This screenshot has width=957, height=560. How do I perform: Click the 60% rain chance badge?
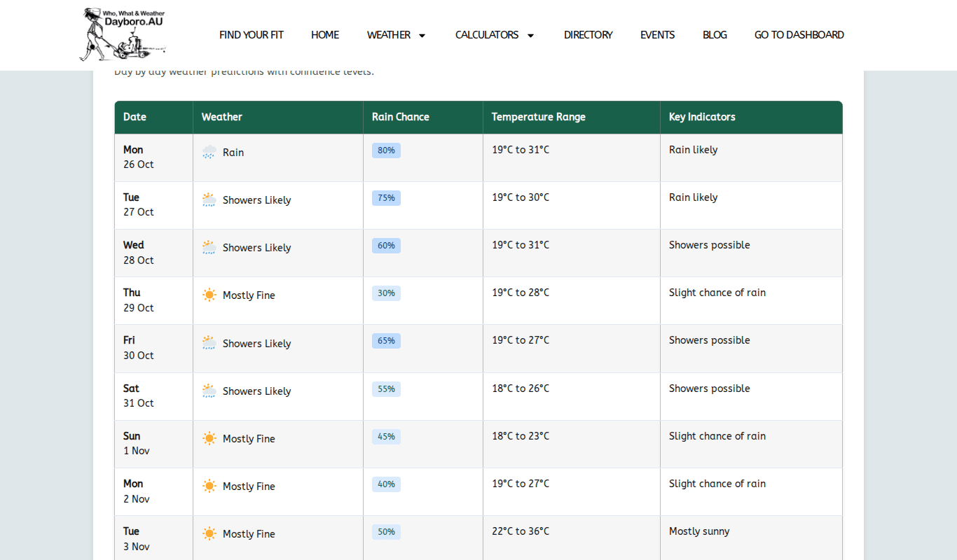(x=386, y=246)
